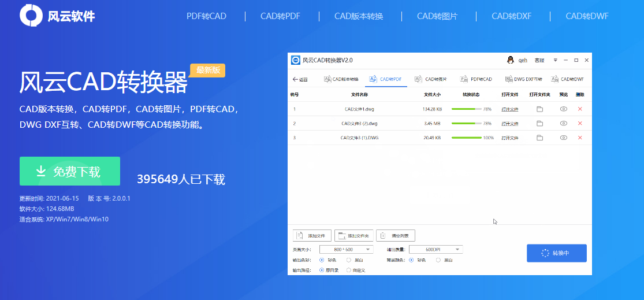
Task: Click the 风云CAD转换器 app logo in the title bar
Action: [x=296, y=60]
